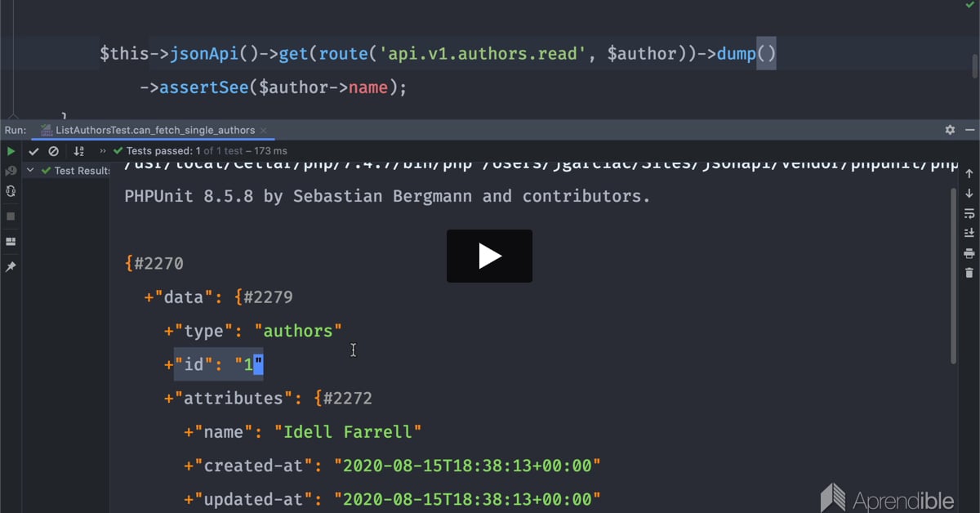Click the editor inspection green checkmark
The image size is (980, 513).
pos(969,5)
